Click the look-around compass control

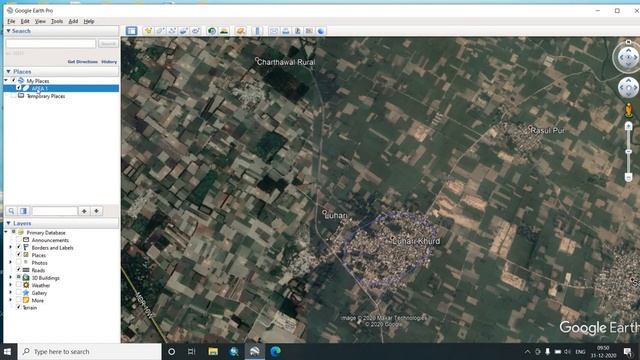click(x=628, y=58)
